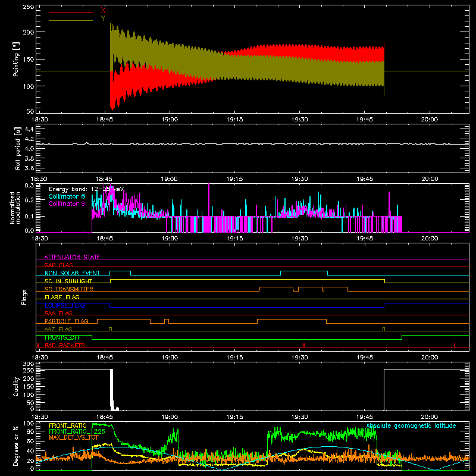Click the BAD_PACKETS spike near 19:31
Viewport: 476px width, 476px height.
point(304,345)
